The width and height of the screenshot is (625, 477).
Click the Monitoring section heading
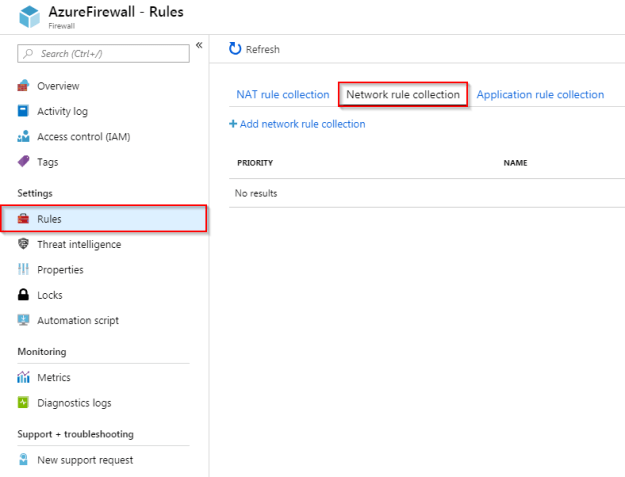tap(42, 351)
